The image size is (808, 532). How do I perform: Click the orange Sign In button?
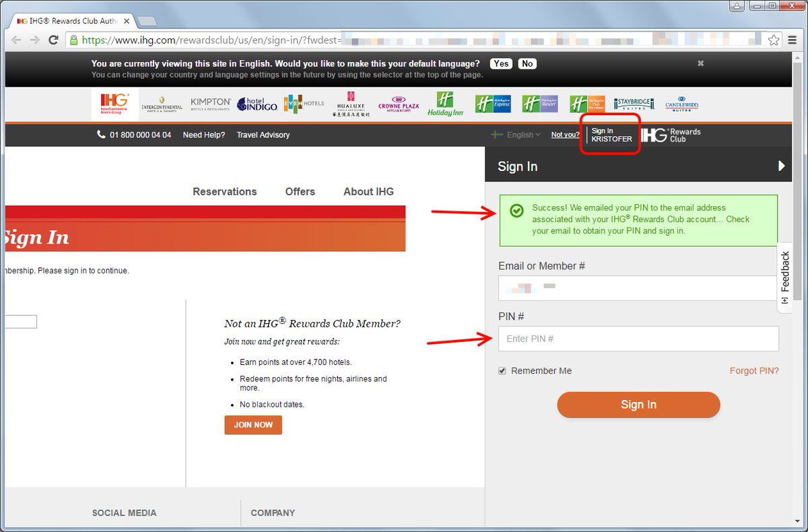tap(638, 405)
